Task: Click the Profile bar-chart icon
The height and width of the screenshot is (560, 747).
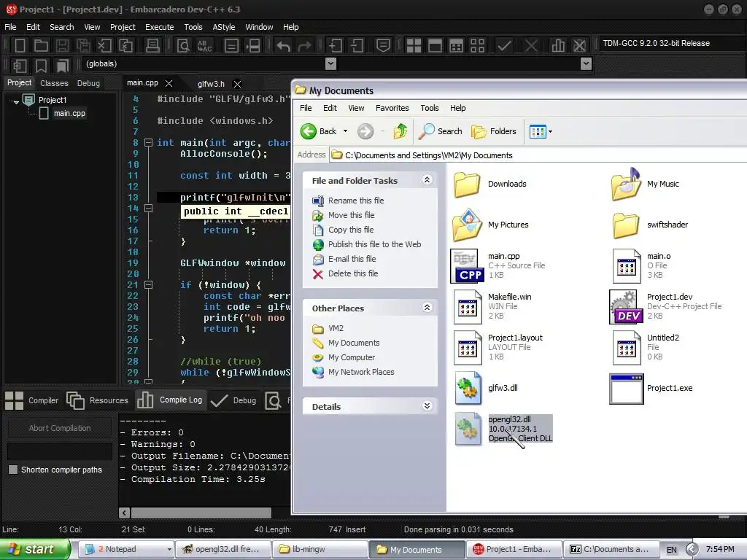Action: 558,46
